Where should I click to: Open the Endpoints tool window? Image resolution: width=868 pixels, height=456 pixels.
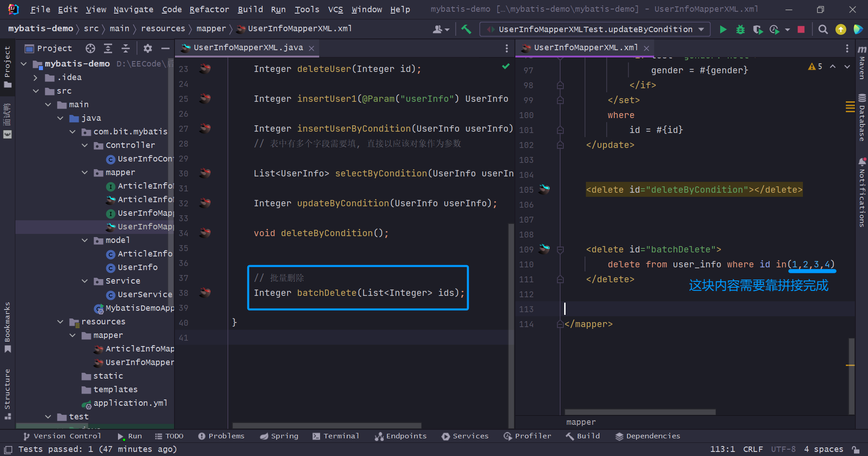pos(401,436)
